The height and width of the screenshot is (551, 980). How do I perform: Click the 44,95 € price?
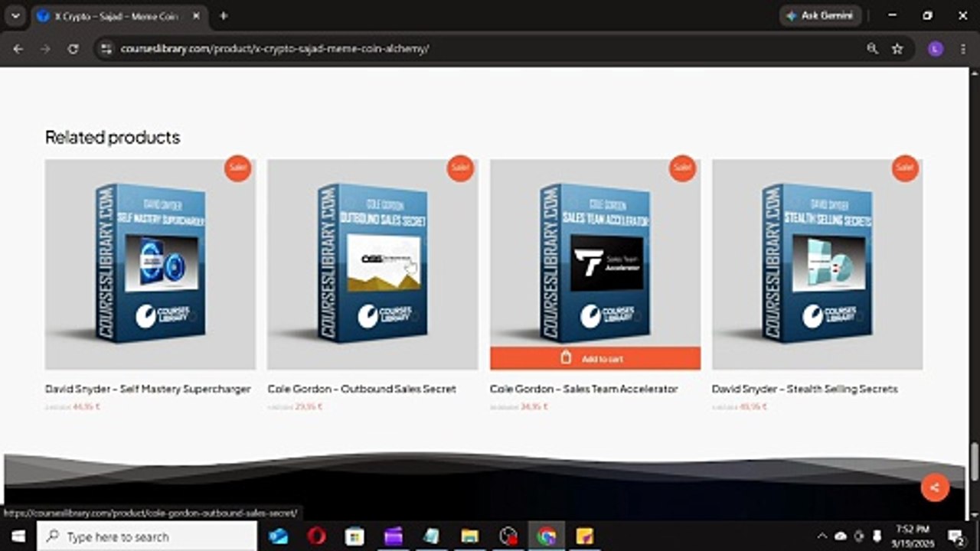point(87,407)
